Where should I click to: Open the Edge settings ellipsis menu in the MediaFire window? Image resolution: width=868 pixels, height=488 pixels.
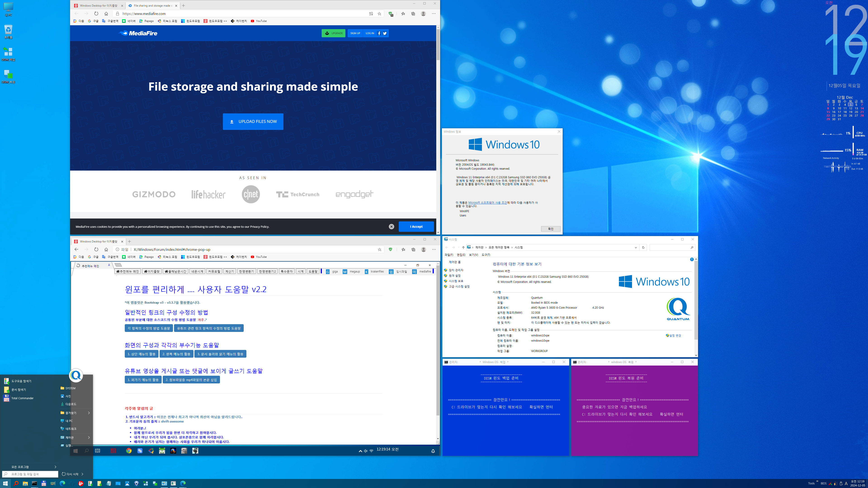(x=434, y=14)
